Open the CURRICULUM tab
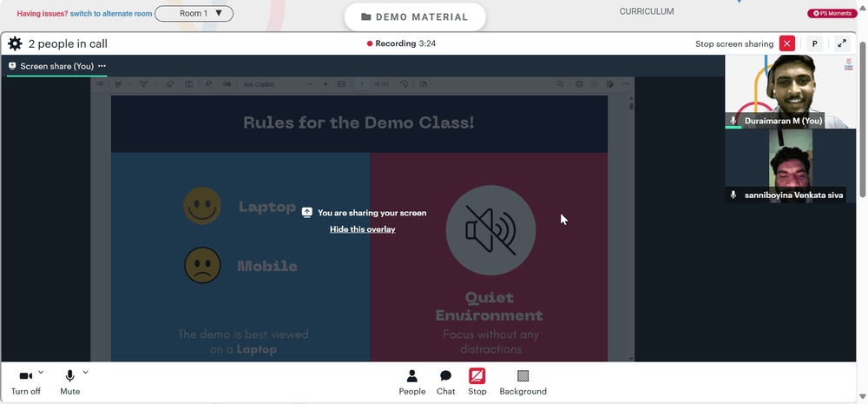 click(647, 11)
